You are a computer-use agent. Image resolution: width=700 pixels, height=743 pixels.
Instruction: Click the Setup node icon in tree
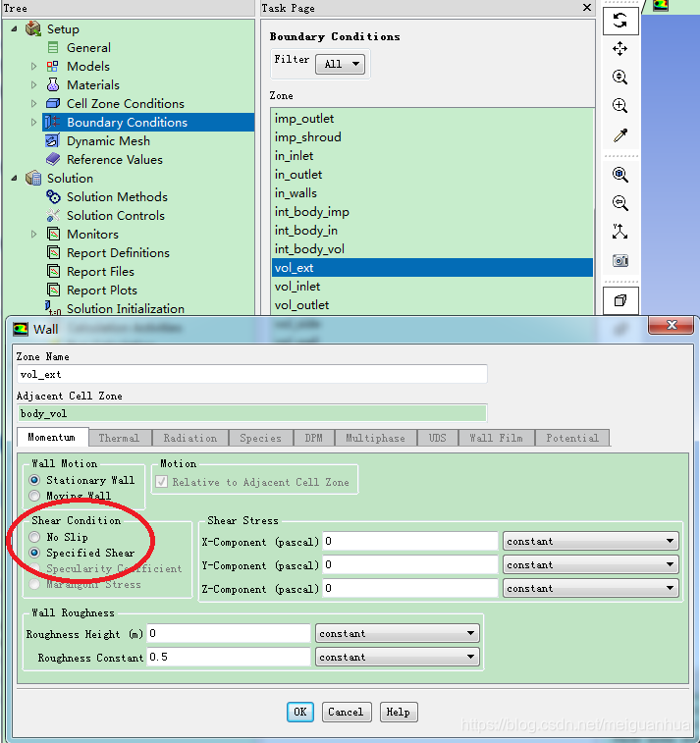[33, 28]
